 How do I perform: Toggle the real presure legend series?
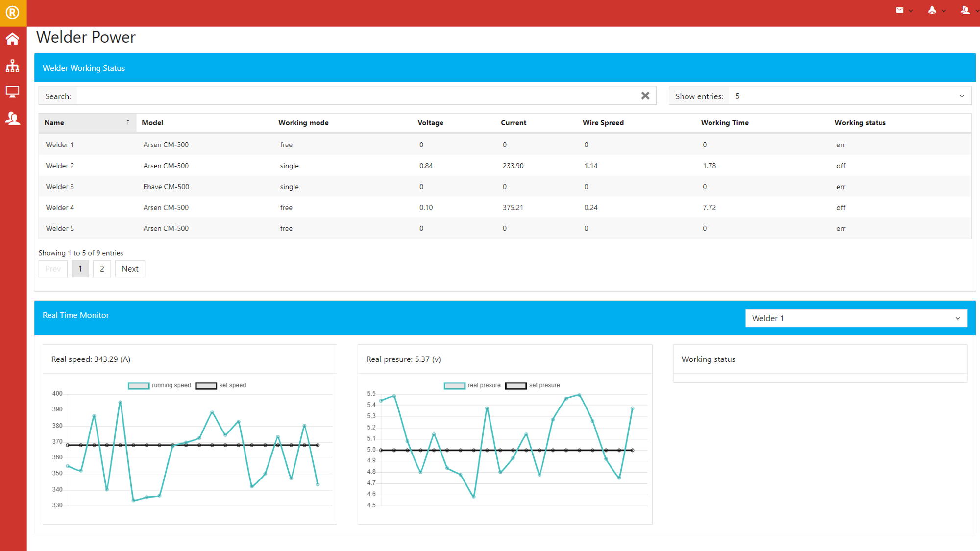click(x=455, y=385)
